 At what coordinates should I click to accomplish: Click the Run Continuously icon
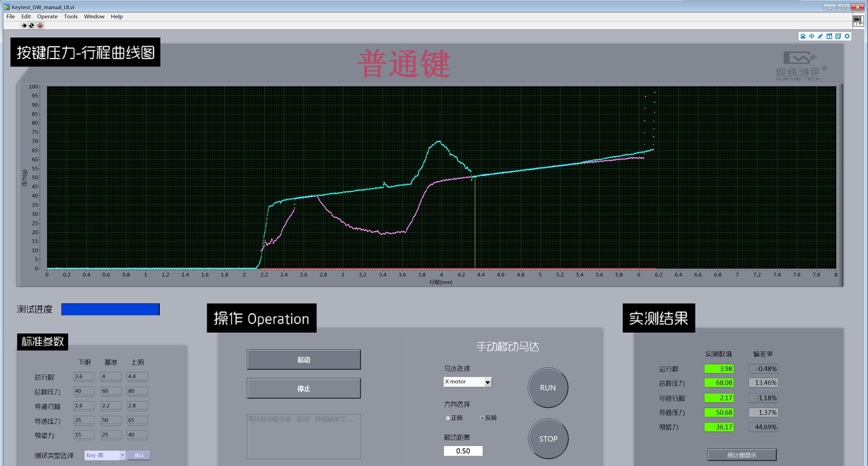tap(32, 25)
